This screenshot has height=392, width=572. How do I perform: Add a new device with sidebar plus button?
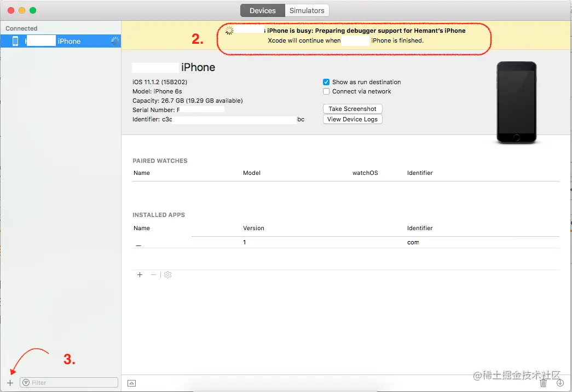[x=10, y=383]
